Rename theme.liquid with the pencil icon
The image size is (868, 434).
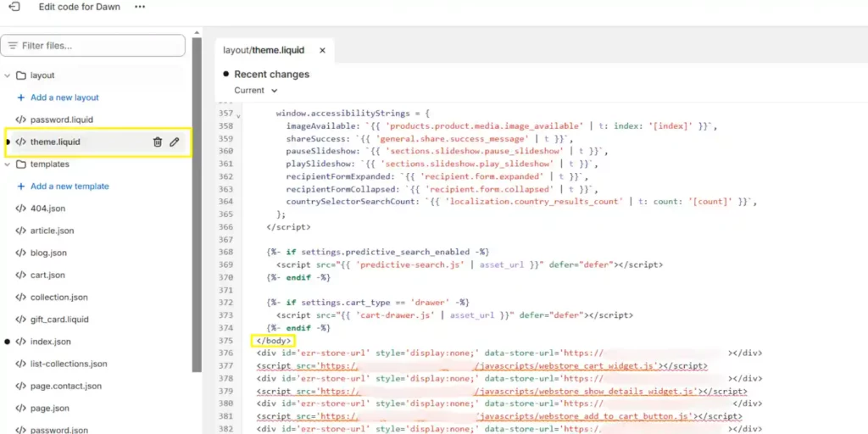coord(175,142)
